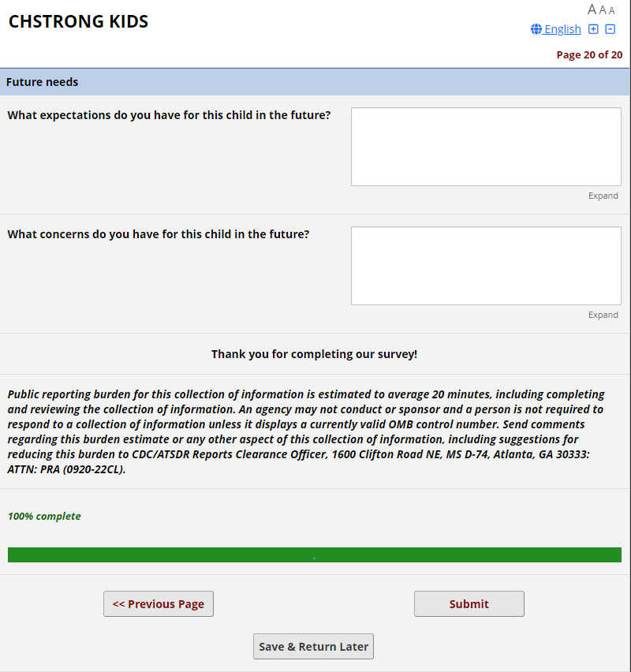Click into the future concerns text area

486,266
